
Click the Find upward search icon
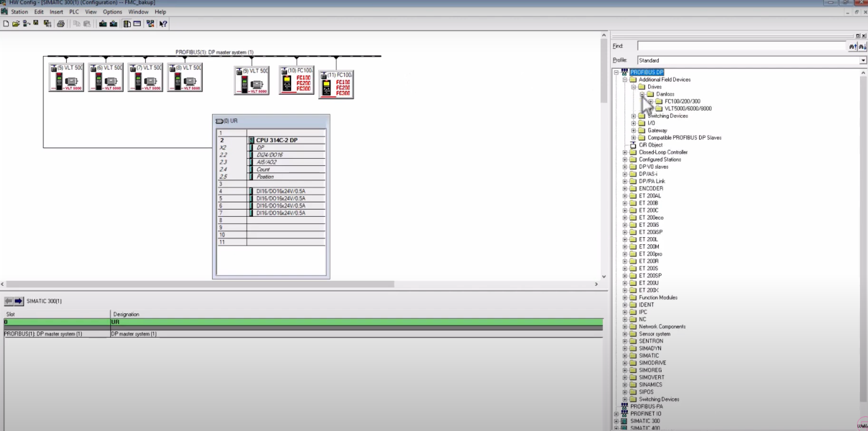(x=853, y=46)
